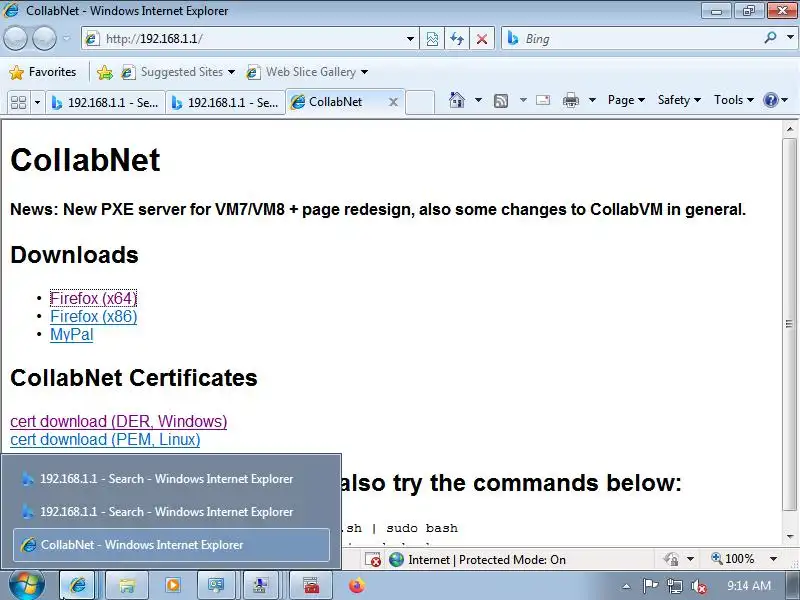Open the zoom level 100% button
Image resolution: width=800 pixels, height=600 pixels.
point(733,559)
